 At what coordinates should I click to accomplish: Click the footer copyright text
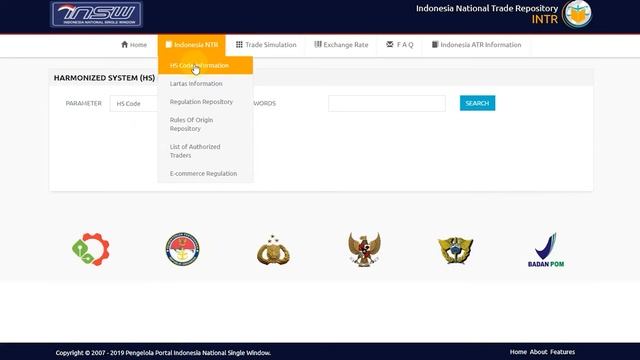(x=163, y=353)
